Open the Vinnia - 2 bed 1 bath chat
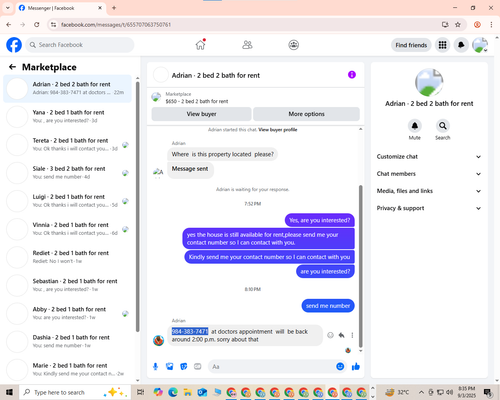 (x=67, y=229)
